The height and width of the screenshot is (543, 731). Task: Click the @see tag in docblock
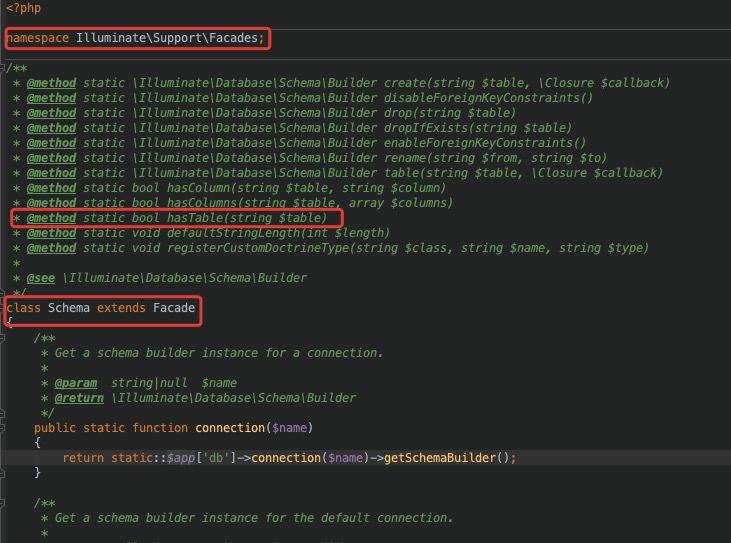click(x=41, y=278)
